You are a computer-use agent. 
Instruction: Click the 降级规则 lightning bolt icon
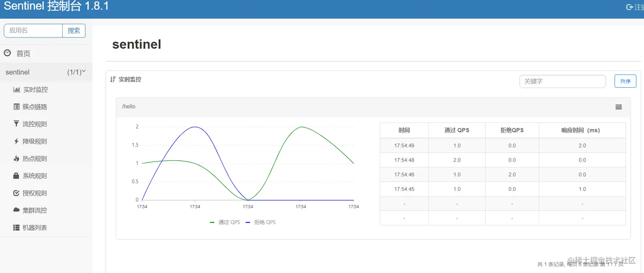pos(17,141)
